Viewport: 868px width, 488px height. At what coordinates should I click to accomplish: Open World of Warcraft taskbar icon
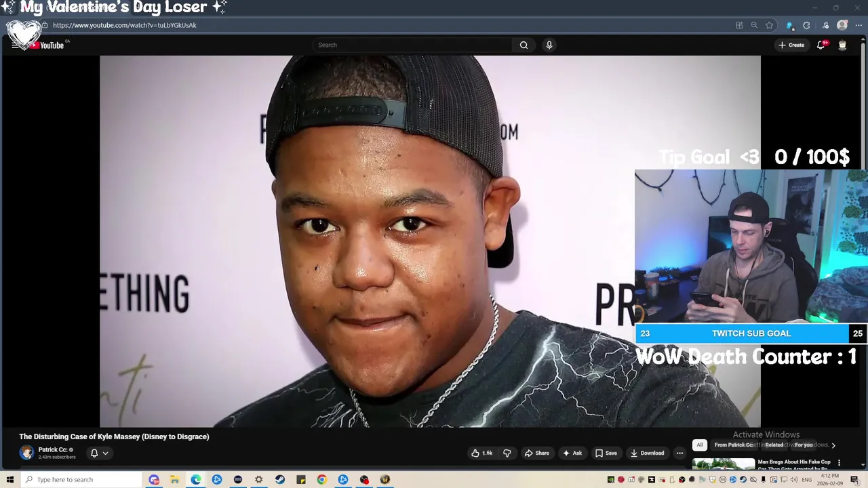tap(385, 479)
